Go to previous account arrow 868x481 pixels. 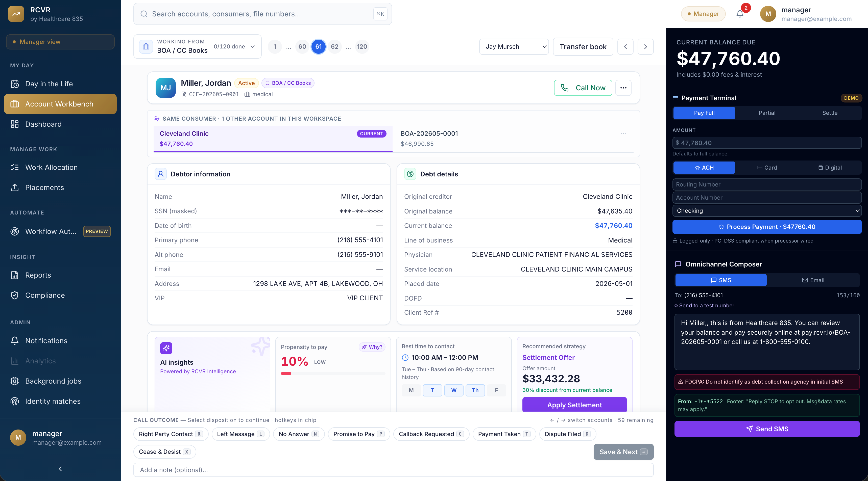[x=625, y=46]
